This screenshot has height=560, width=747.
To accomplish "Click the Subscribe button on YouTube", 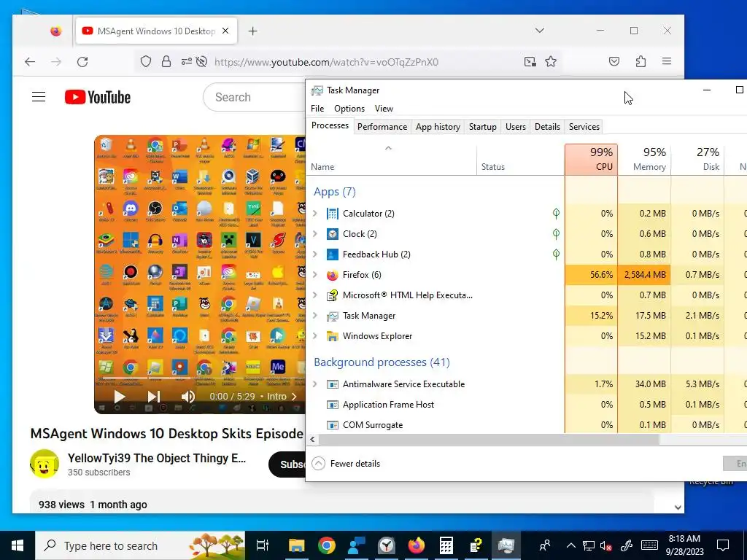I will point(287,464).
